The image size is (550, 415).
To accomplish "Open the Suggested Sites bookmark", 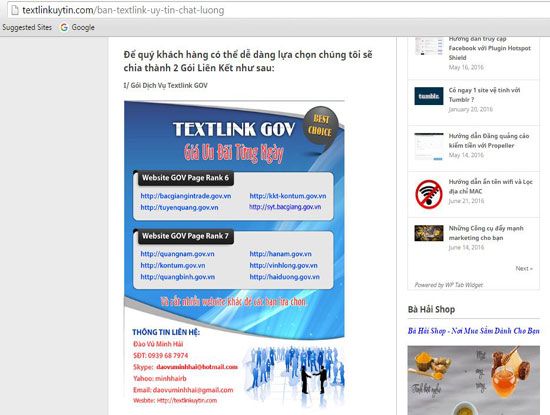I will 27,27.
